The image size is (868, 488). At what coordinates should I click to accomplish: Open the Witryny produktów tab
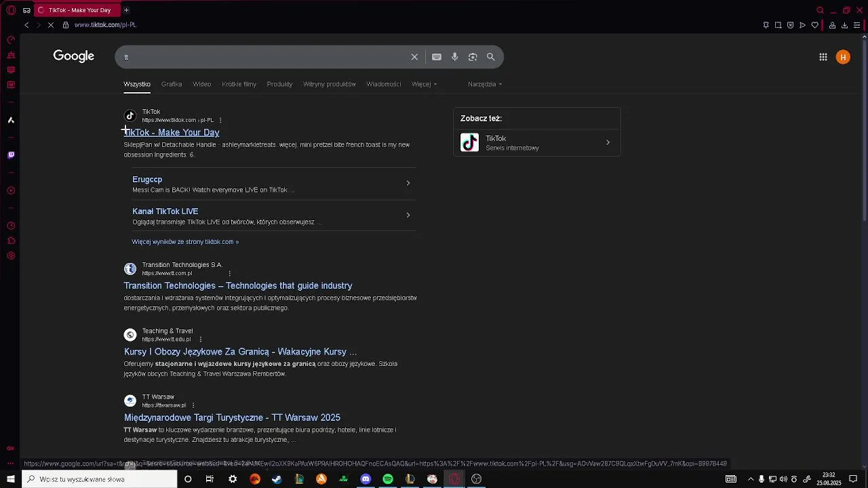click(330, 84)
